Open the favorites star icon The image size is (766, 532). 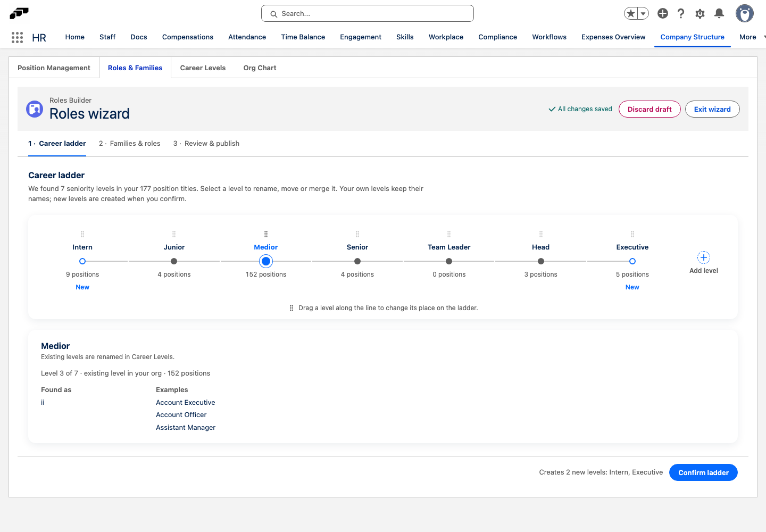point(631,13)
